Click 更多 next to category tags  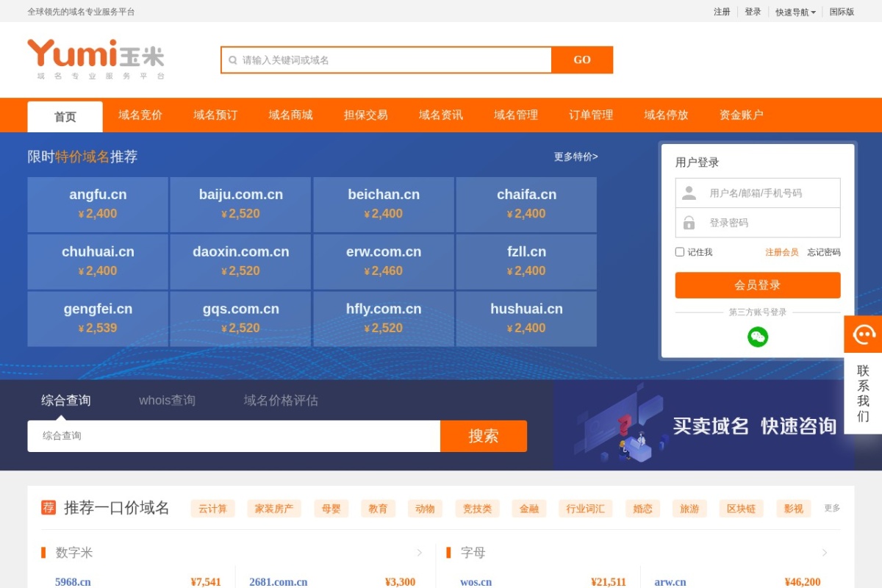[x=832, y=508]
